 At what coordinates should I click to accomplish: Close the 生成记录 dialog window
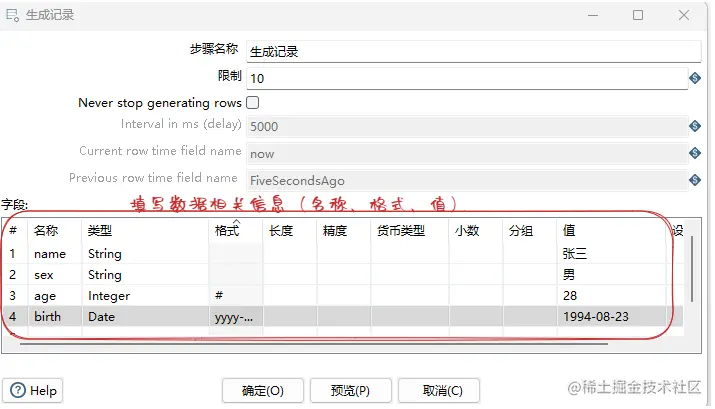coord(684,15)
